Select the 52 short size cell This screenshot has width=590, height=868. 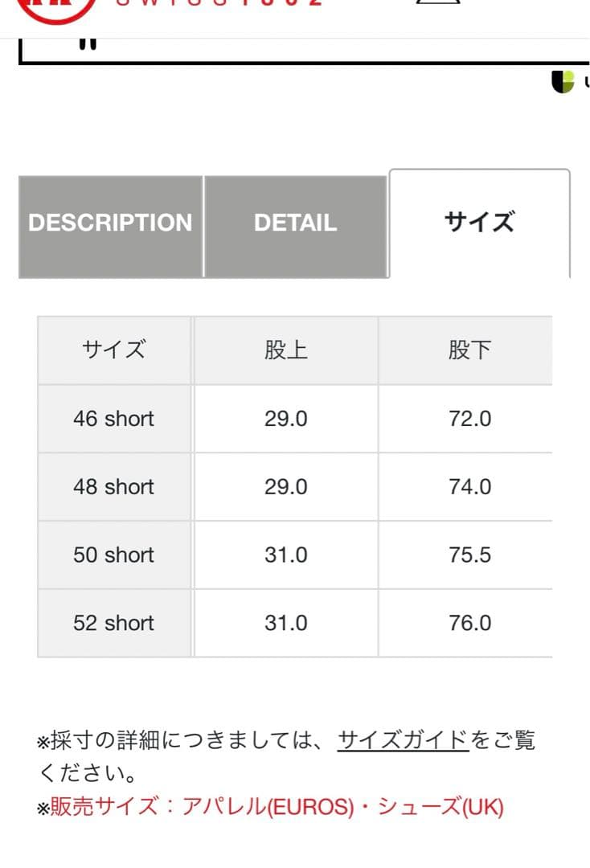[x=113, y=623]
